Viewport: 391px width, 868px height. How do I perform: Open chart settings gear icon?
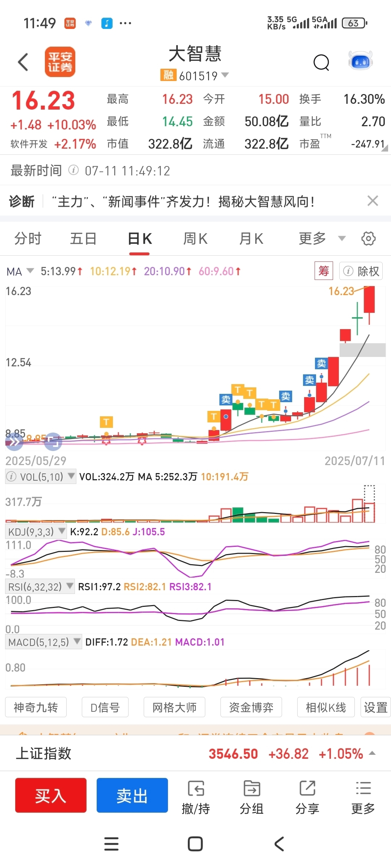pyautogui.click(x=369, y=239)
